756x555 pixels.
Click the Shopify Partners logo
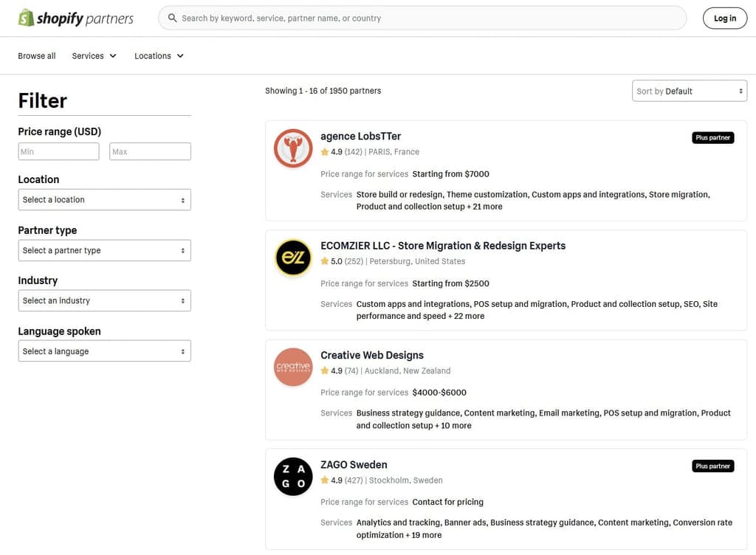(x=76, y=18)
